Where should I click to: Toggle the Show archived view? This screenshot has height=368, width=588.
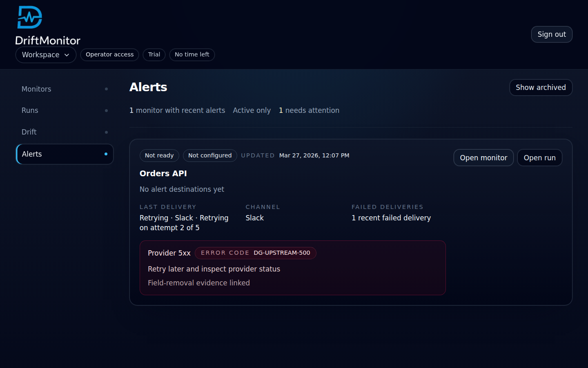541,88
